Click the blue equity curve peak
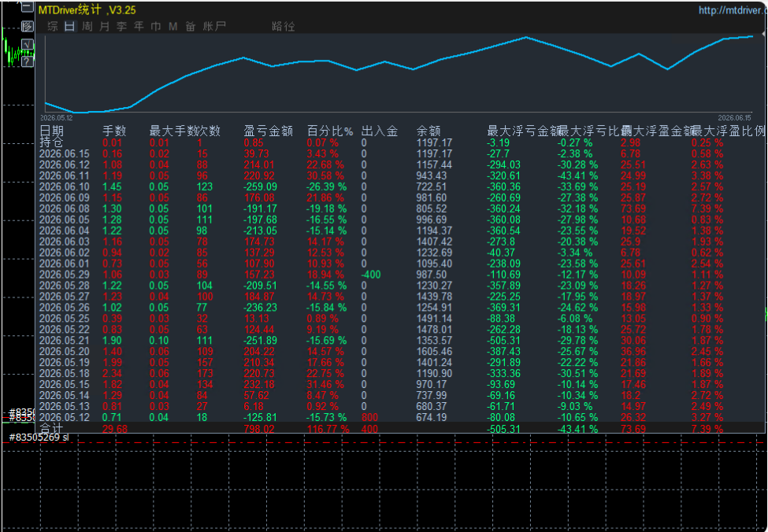Image resolution: width=768 pixels, height=532 pixels. [526, 37]
